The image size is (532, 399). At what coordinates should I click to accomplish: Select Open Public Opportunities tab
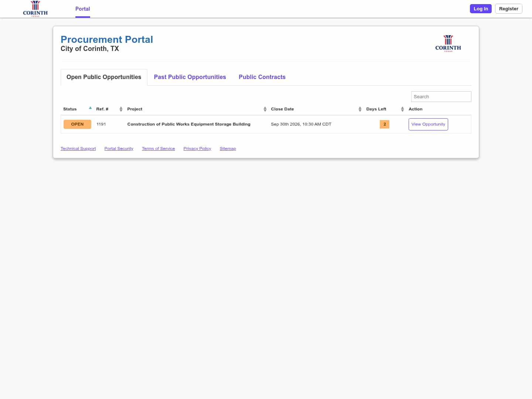pyautogui.click(x=104, y=77)
